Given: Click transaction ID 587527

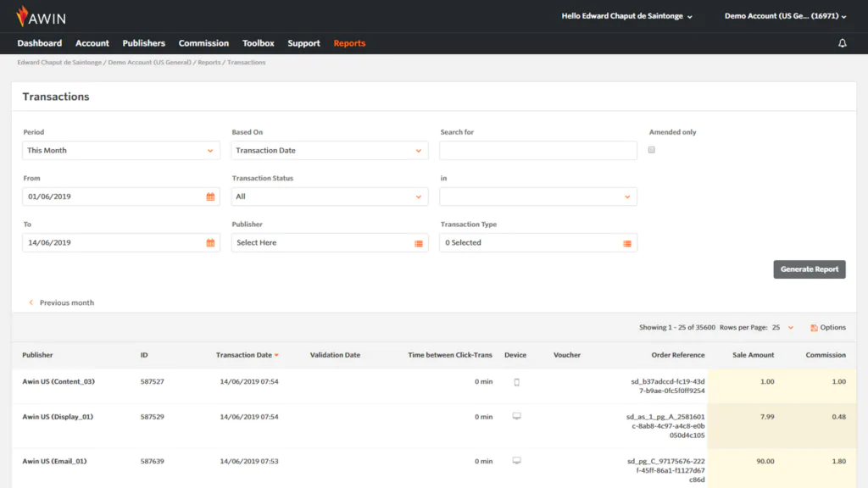Looking at the screenshot, I should tap(153, 382).
